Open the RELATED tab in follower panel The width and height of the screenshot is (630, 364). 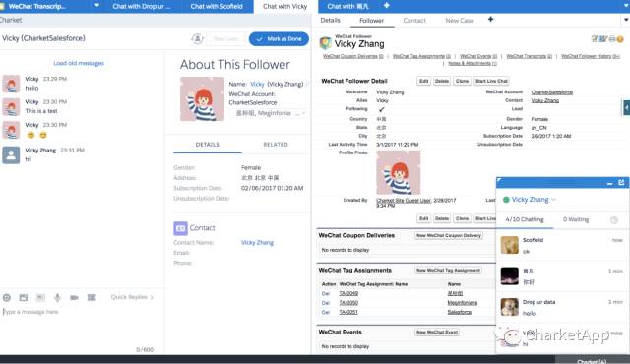276,145
